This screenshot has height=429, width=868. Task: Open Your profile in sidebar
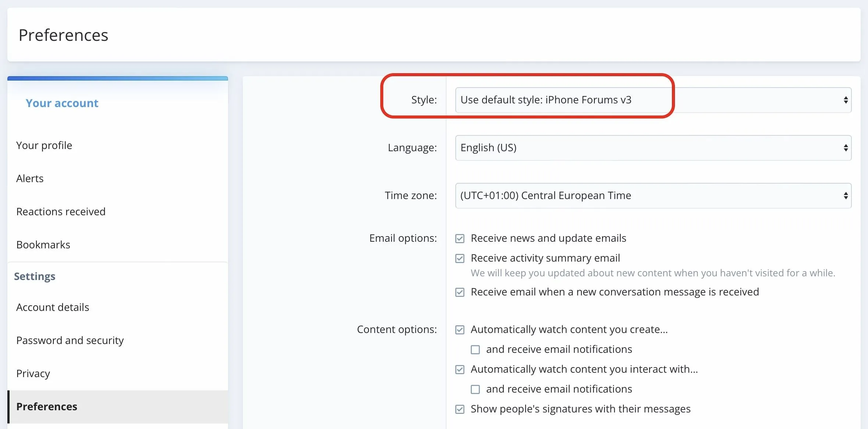44,146
